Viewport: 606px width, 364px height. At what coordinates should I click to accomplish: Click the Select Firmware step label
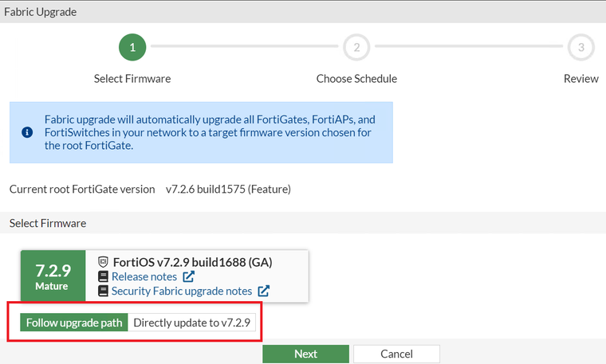132,79
